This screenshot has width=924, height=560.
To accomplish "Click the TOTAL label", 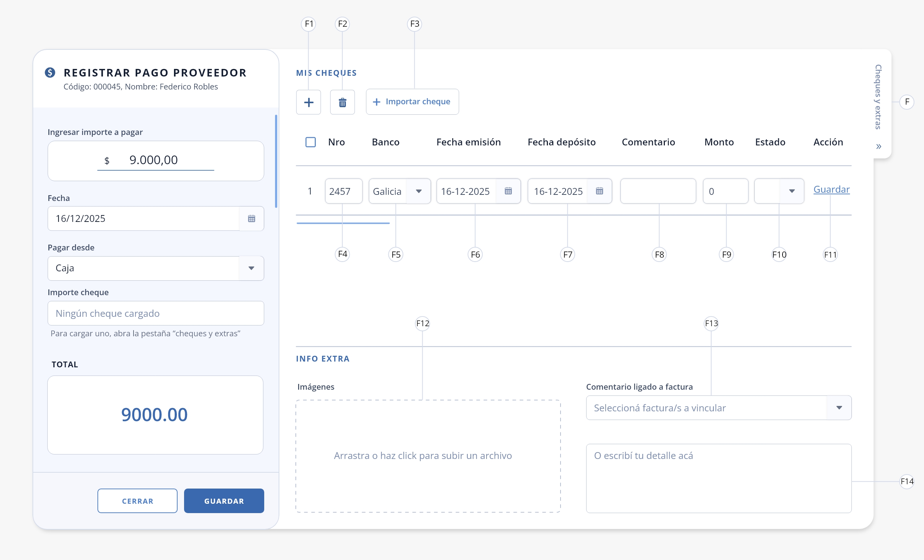I will [x=65, y=364].
